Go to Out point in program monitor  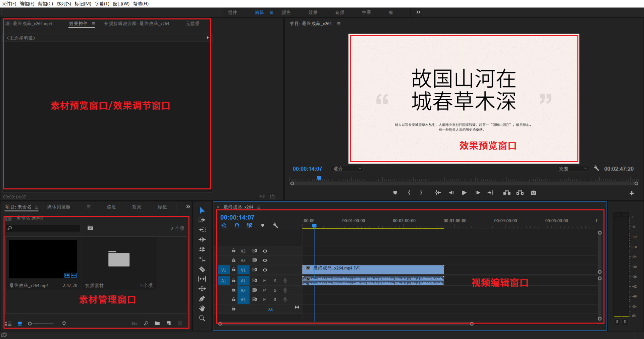click(490, 193)
